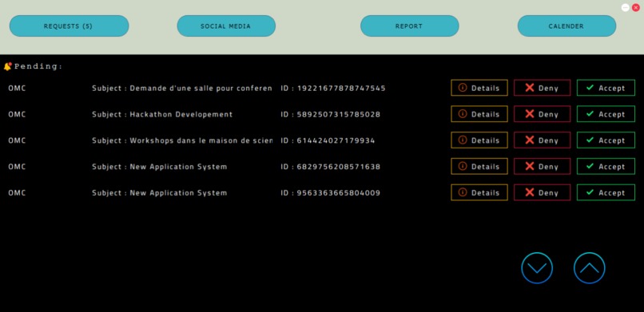The width and height of the screenshot is (644, 312).
Task: Deny request ID 9563363665804009
Action: (x=543, y=192)
